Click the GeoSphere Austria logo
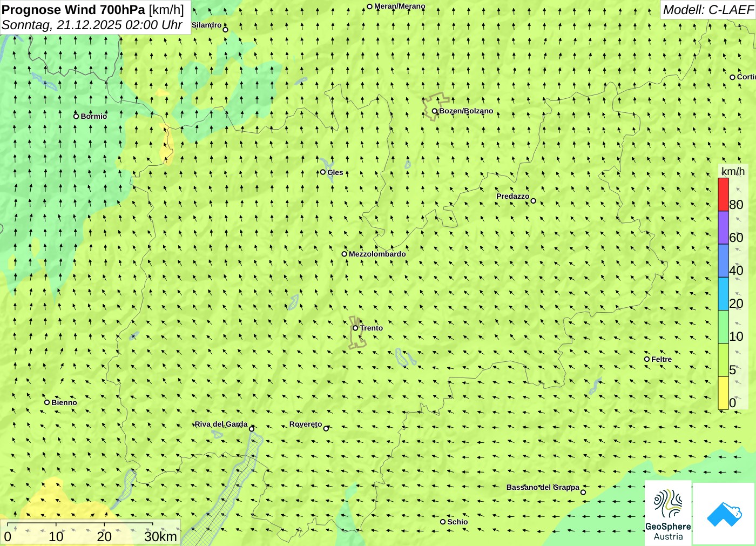The image size is (756, 546). pos(668,513)
